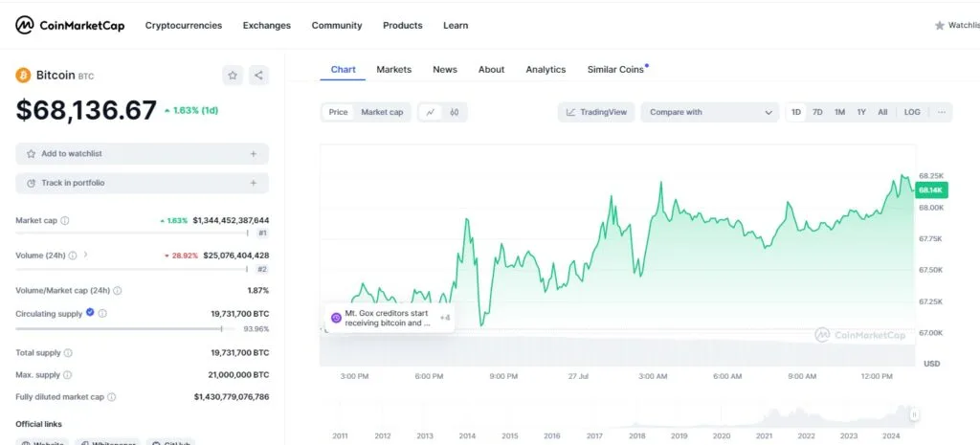Click the #2 volume rank badge

(x=262, y=269)
